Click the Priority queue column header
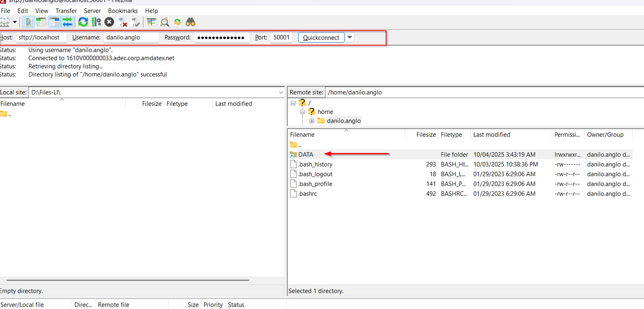This screenshot has width=644, height=309. click(213, 305)
